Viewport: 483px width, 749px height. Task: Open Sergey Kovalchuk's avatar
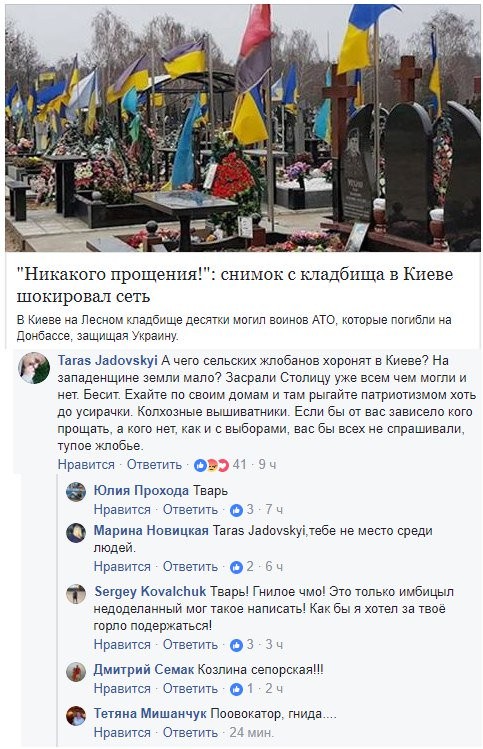click(76, 594)
